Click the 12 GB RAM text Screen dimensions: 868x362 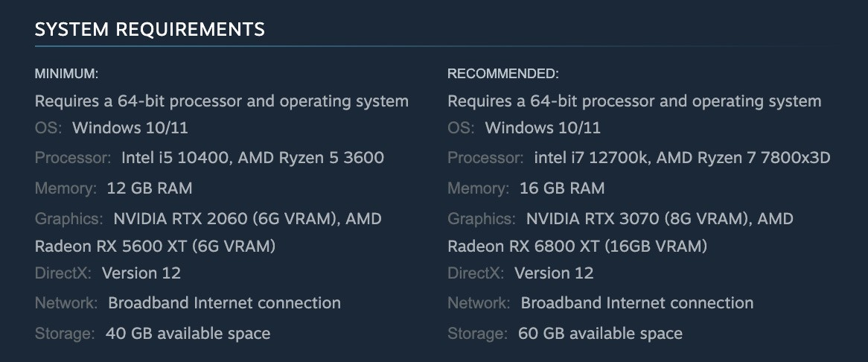(x=150, y=188)
